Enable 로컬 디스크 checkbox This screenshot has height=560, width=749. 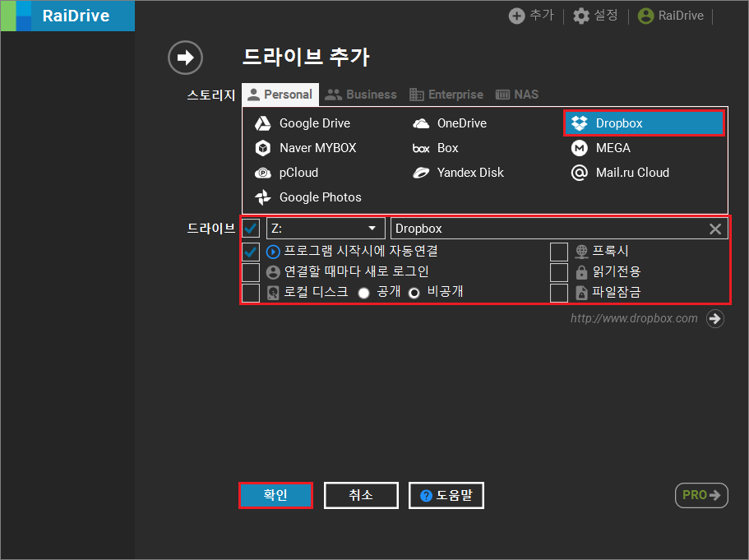251,293
